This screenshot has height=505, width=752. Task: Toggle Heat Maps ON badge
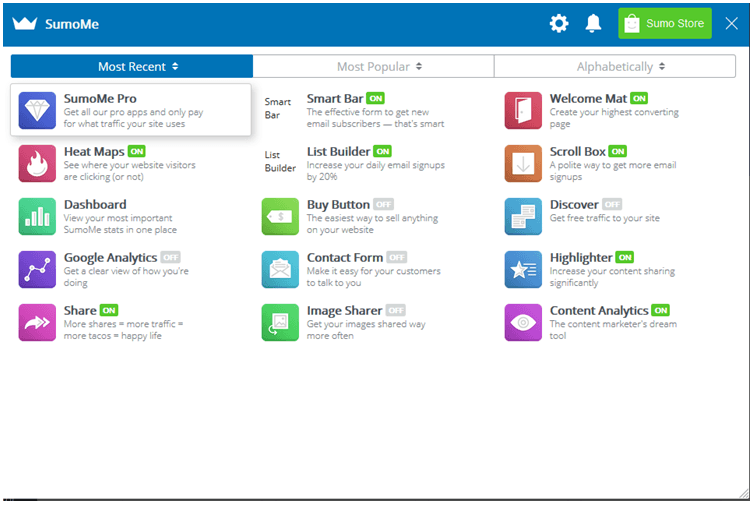point(137,152)
